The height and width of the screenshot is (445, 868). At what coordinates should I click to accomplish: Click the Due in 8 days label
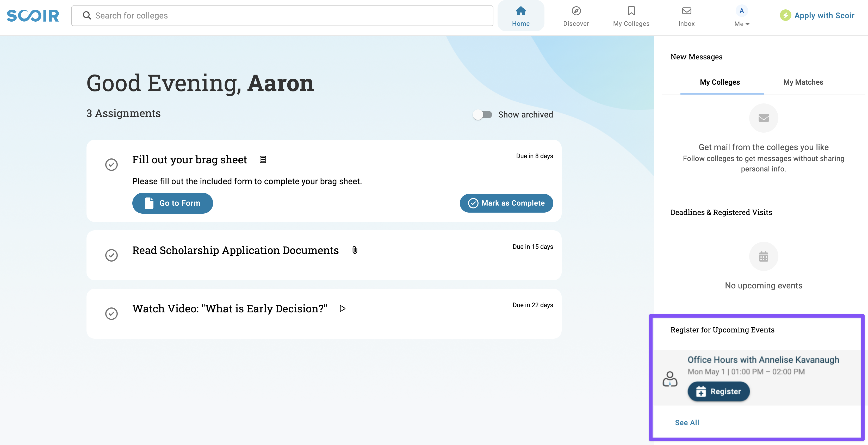pyautogui.click(x=534, y=156)
